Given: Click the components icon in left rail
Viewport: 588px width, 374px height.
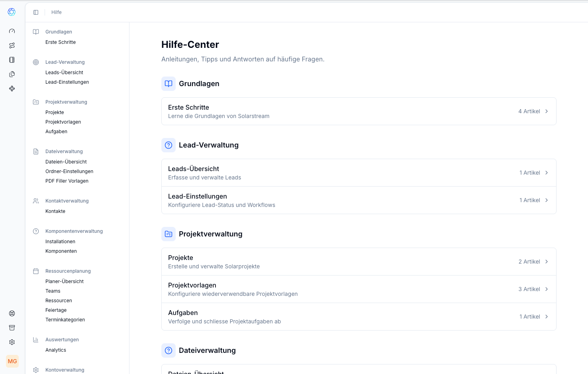Looking at the screenshot, I should [x=12, y=89].
